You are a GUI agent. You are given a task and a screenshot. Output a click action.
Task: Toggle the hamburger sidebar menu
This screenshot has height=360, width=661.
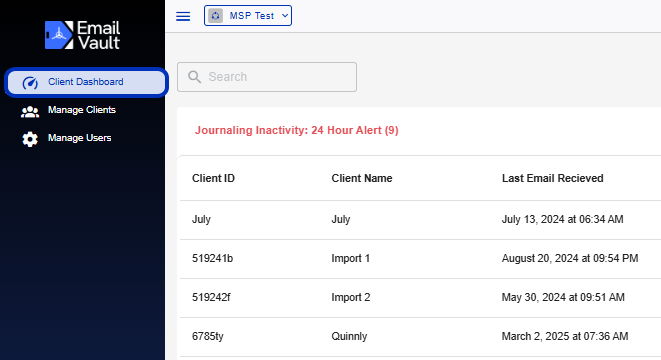click(x=183, y=16)
